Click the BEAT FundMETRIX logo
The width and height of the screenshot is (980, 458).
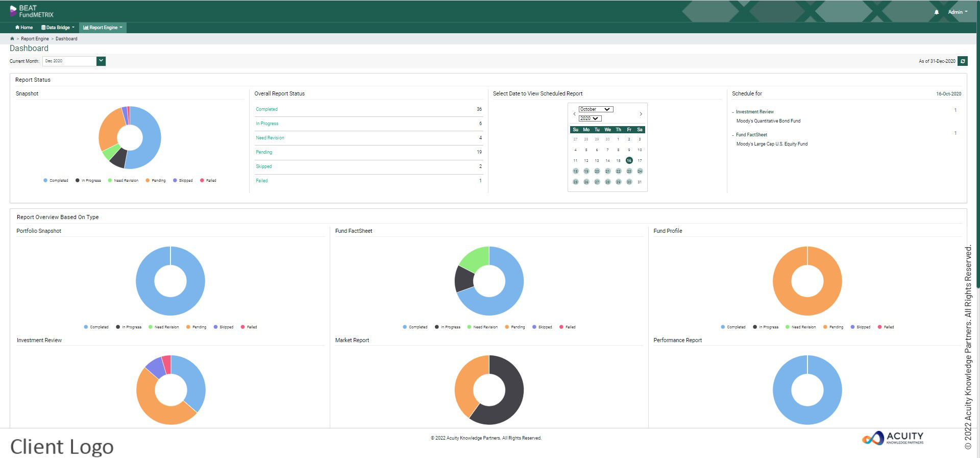(31, 11)
